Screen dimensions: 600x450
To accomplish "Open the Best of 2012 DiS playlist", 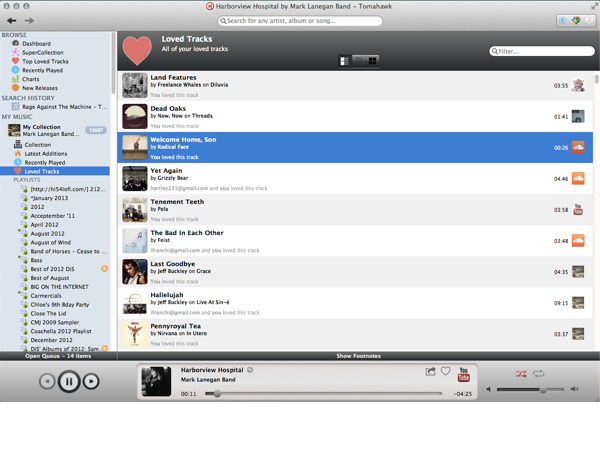I will [x=52, y=269].
